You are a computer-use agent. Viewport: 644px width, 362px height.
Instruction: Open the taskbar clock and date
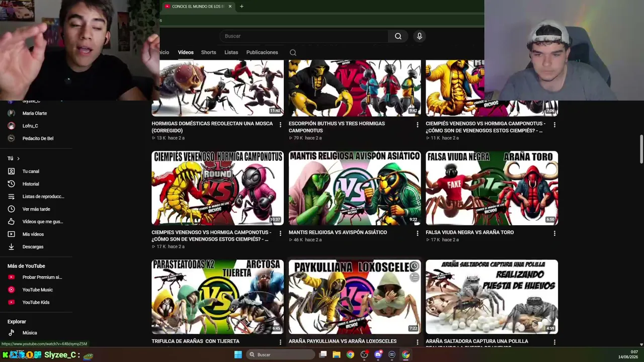click(x=628, y=354)
